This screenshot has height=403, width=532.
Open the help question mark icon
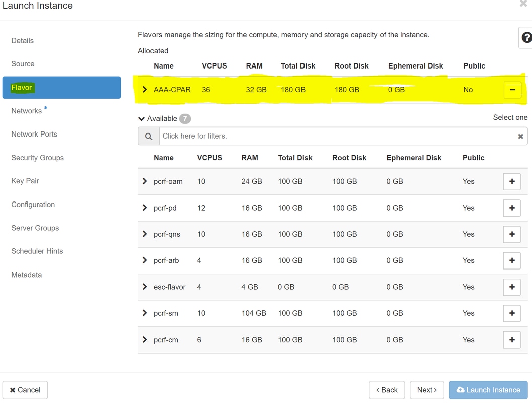[x=526, y=37]
